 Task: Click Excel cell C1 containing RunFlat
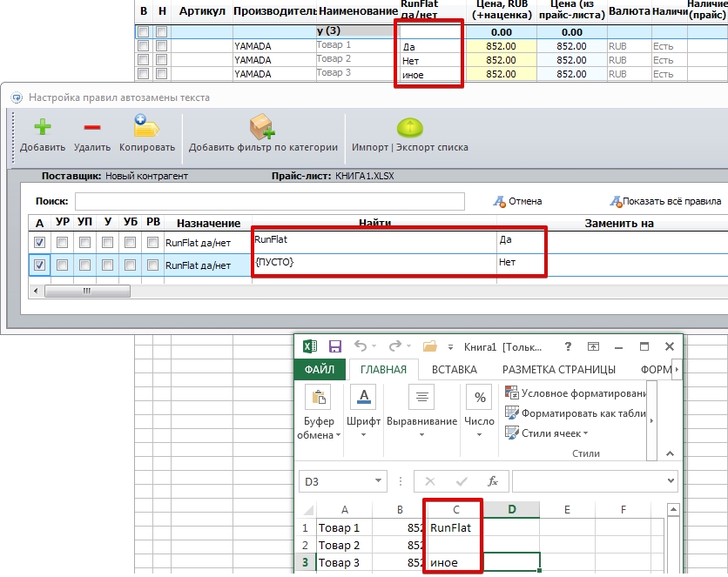(456, 528)
